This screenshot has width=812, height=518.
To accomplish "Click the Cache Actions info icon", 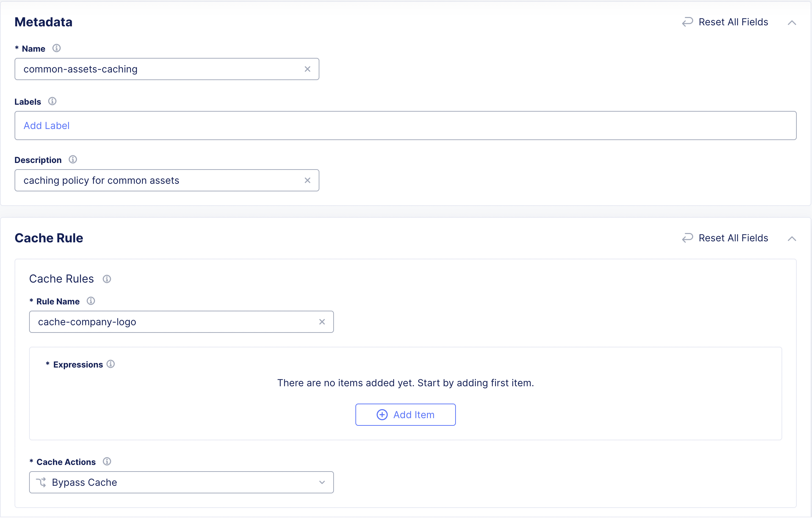I will pyautogui.click(x=107, y=461).
